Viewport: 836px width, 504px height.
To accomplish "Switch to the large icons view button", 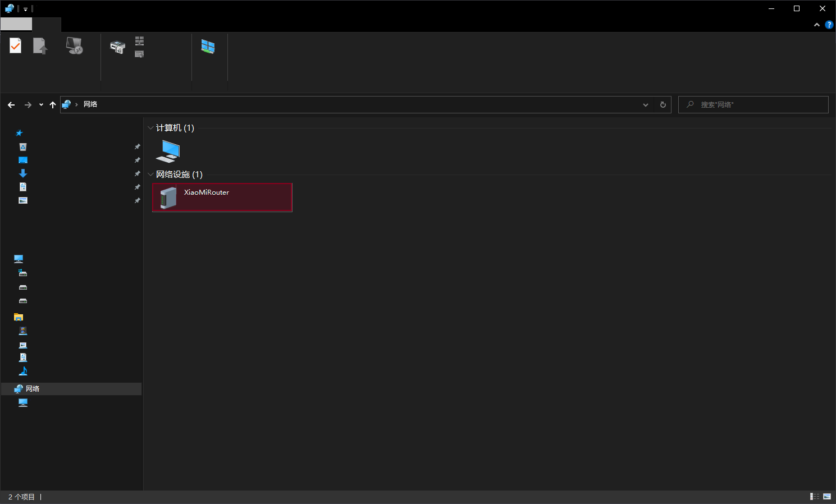I will click(827, 496).
